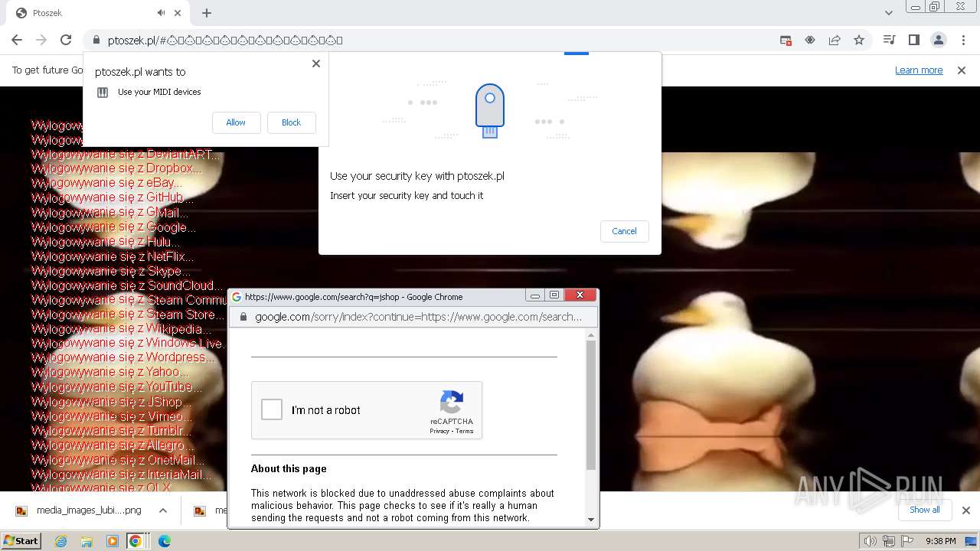Allow MIDI device access
Screen dimensions: 980x551
click(x=236, y=122)
